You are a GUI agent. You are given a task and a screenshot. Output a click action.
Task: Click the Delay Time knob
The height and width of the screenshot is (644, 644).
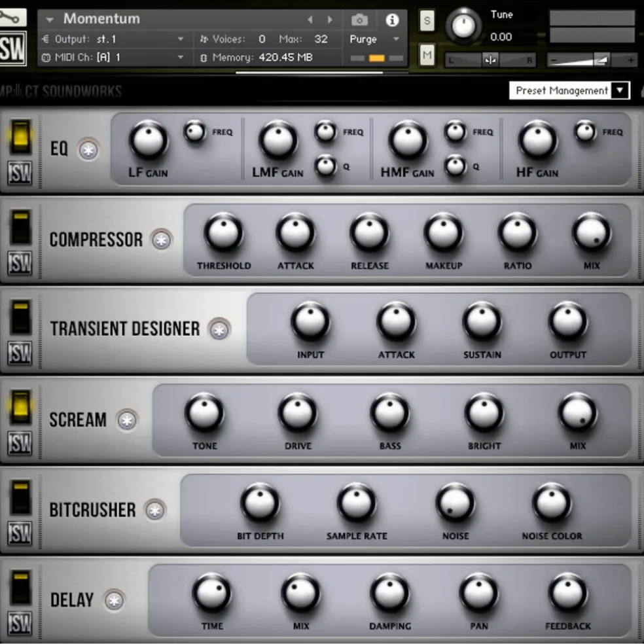[x=212, y=593]
